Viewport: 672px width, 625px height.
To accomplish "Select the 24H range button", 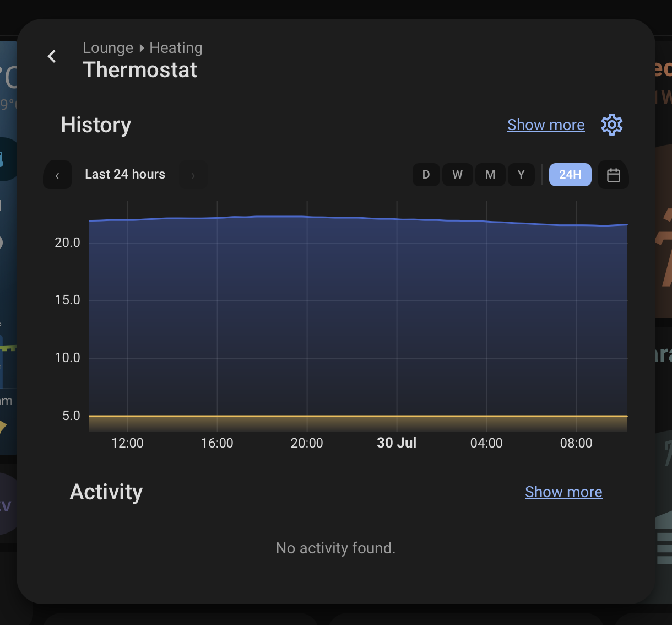I will click(570, 175).
